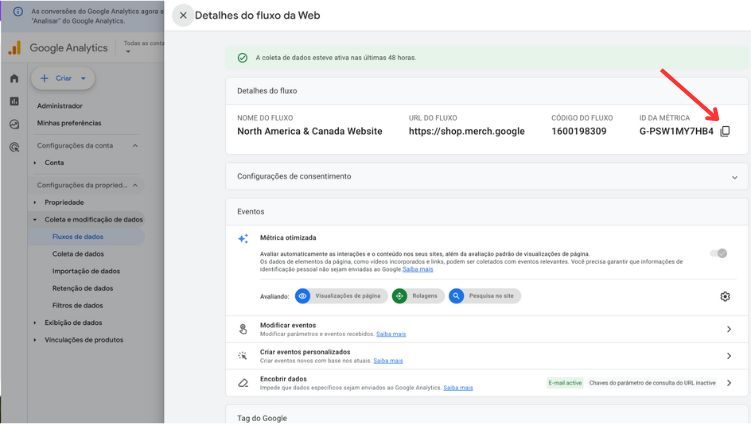Open Minhas preferências in sidebar
The image size is (751, 424).
click(x=69, y=123)
